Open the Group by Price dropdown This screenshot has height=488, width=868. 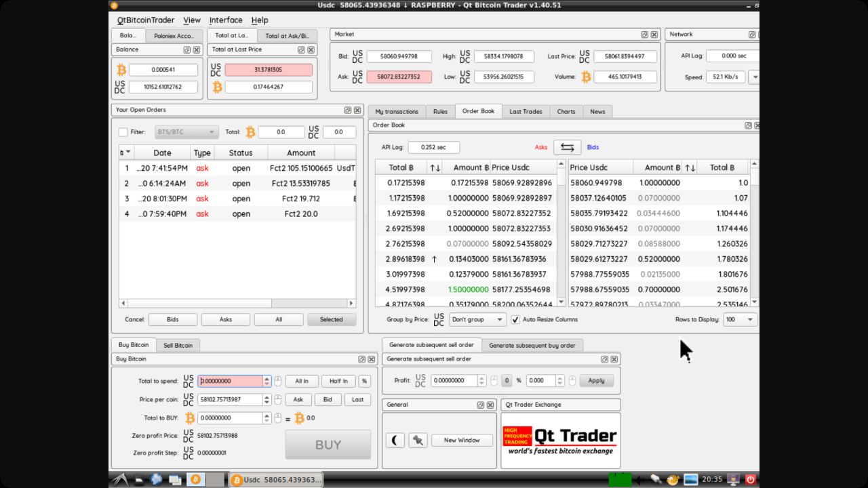(x=478, y=319)
